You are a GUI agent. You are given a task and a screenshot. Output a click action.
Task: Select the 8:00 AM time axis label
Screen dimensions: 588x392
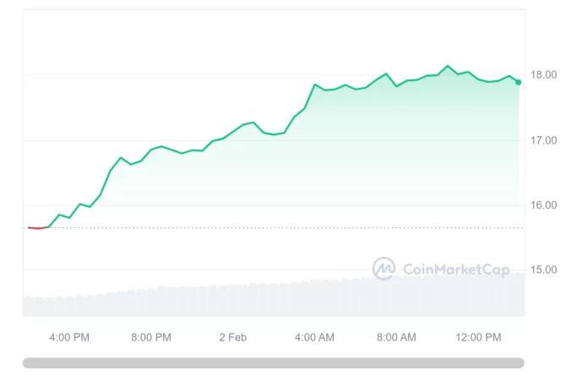click(396, 337)
